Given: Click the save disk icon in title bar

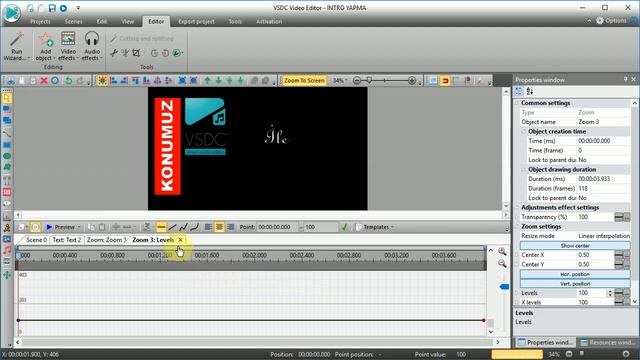Looking at the screenshot, I should tap(52, 8).
